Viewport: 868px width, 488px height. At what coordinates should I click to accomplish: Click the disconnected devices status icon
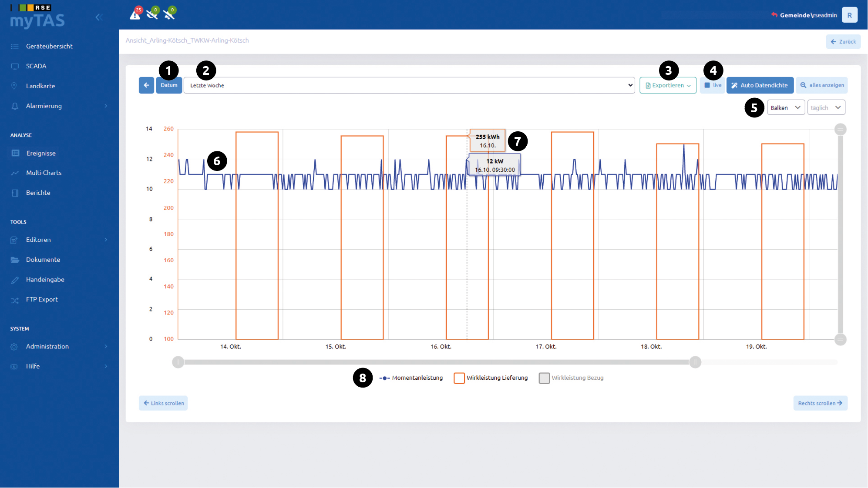[152, 14]
